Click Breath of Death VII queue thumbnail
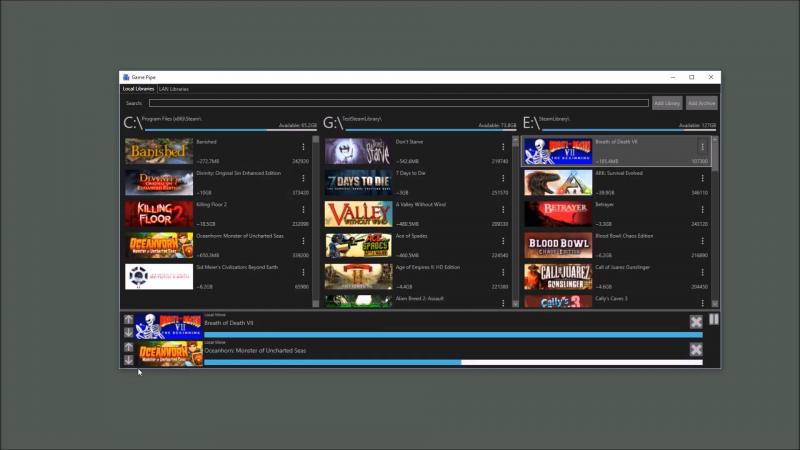 tap(169, 327)
